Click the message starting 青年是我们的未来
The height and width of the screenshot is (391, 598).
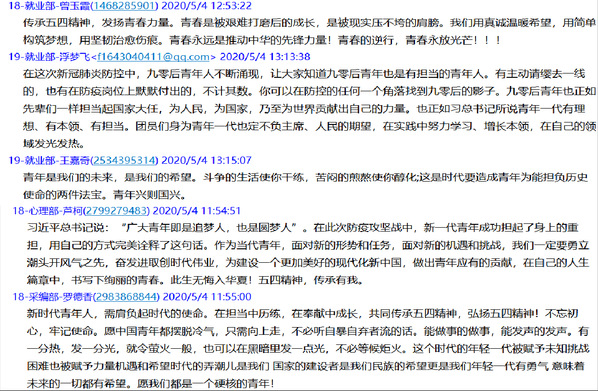[305, 186]
